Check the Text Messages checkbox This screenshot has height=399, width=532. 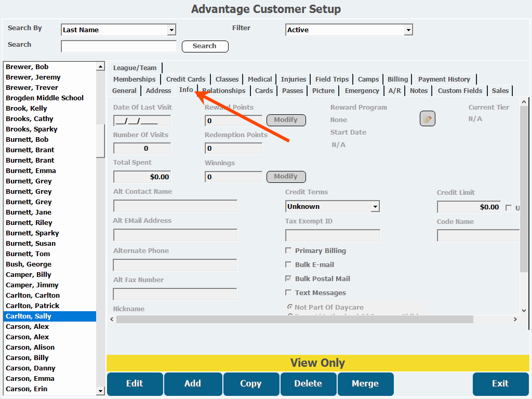pos(288,293)
